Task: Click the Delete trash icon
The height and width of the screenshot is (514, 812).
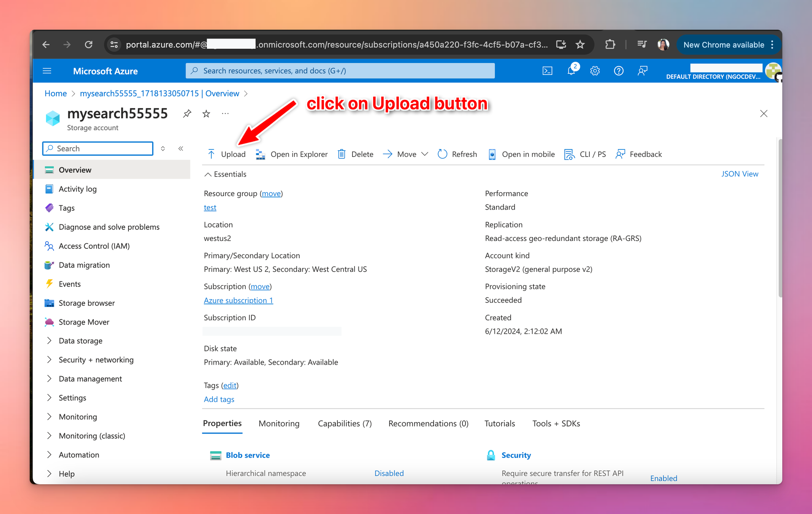Action: point(342,154)
